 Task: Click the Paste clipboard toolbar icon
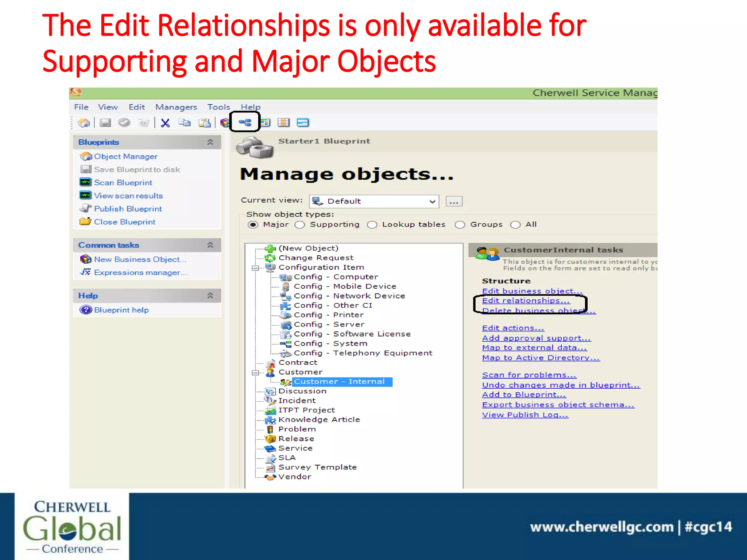205,123
